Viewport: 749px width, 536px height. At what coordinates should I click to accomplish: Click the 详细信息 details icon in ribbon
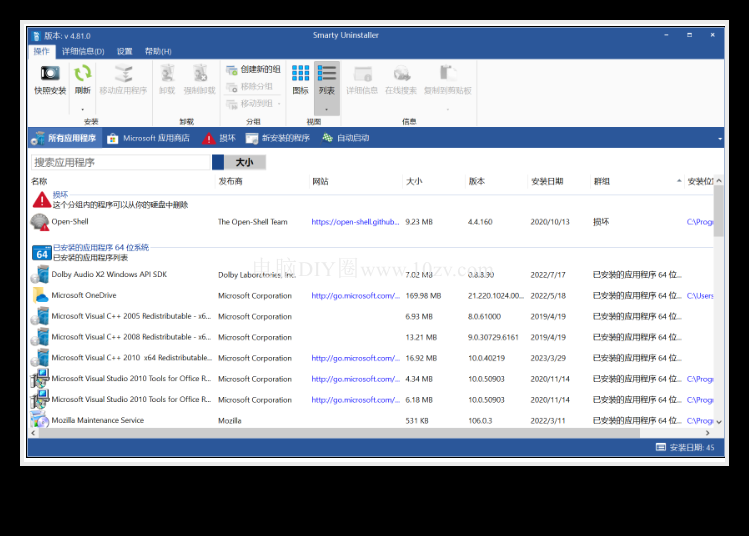tap(362, 74)
